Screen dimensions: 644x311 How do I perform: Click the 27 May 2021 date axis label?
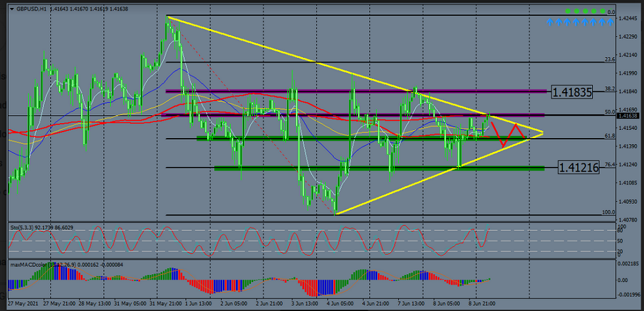[23, 305]
